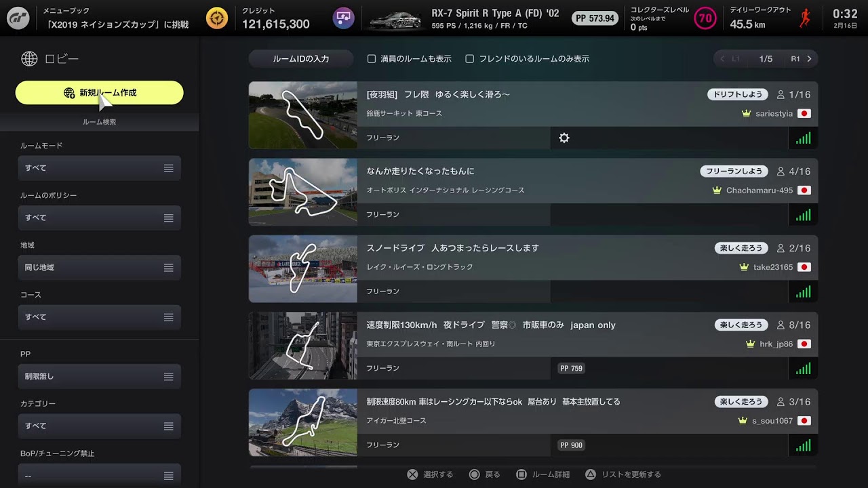Open the BoP/チューニング禁止 dropdown
This screenshot has height=488, width=868.
coord(99,476)
